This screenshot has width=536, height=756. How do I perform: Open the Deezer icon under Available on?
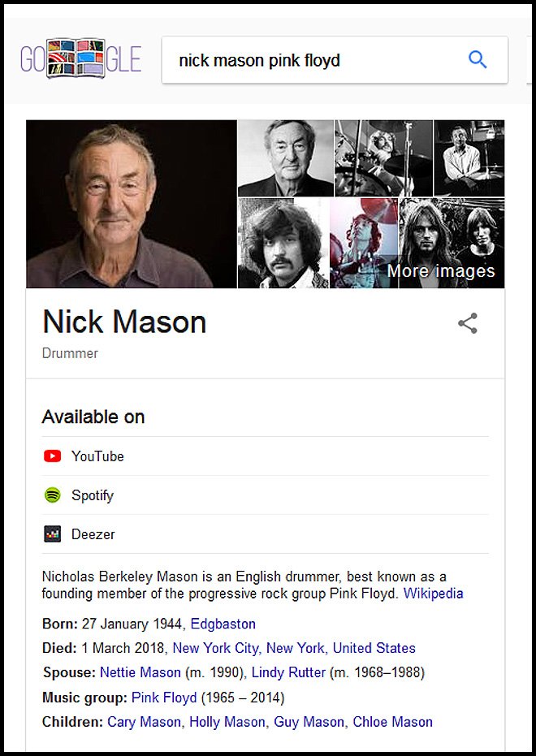point(53,534)
